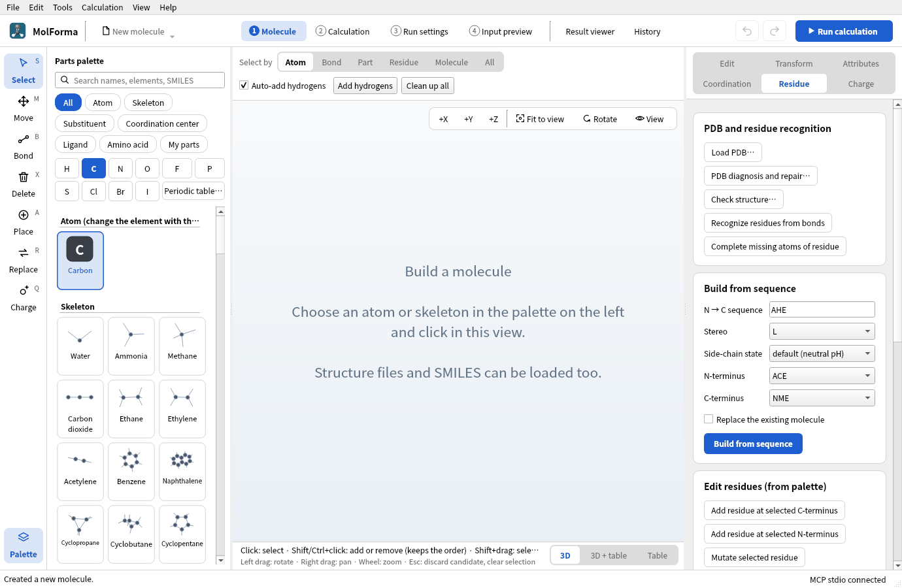Toggle Auto-add hydrogens checkbox
902x588 pixels.
[x=244, y=86]
